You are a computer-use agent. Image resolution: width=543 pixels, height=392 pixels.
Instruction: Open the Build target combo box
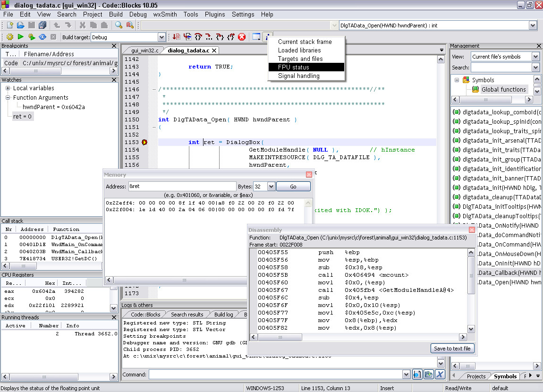[162, 37]
